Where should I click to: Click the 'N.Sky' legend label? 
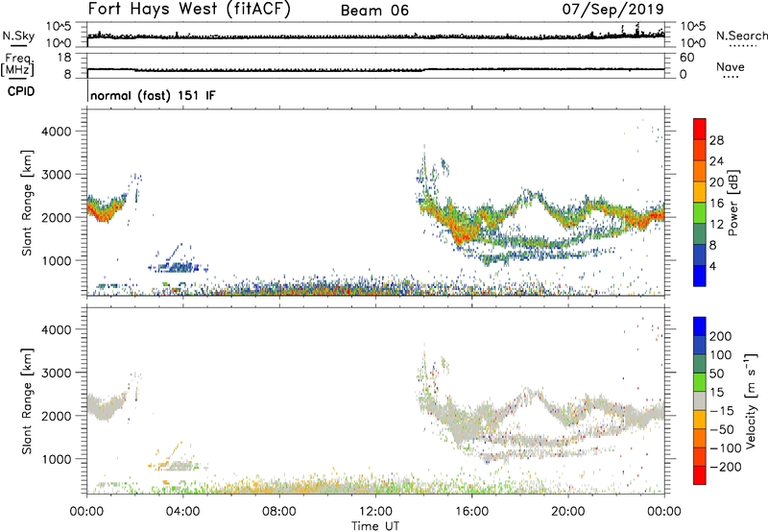coord(18,36)
